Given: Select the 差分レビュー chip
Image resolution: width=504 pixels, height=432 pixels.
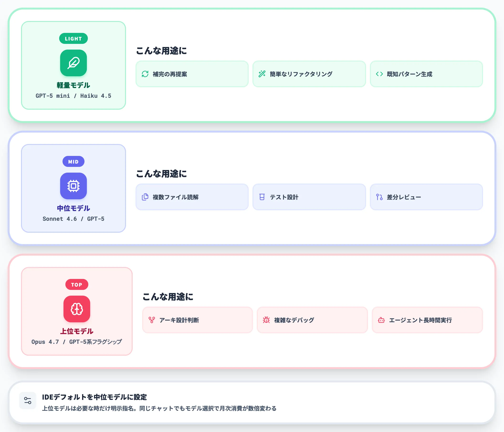Looking at the screenshot, I should pyautogui.click(x=426, y=197).
